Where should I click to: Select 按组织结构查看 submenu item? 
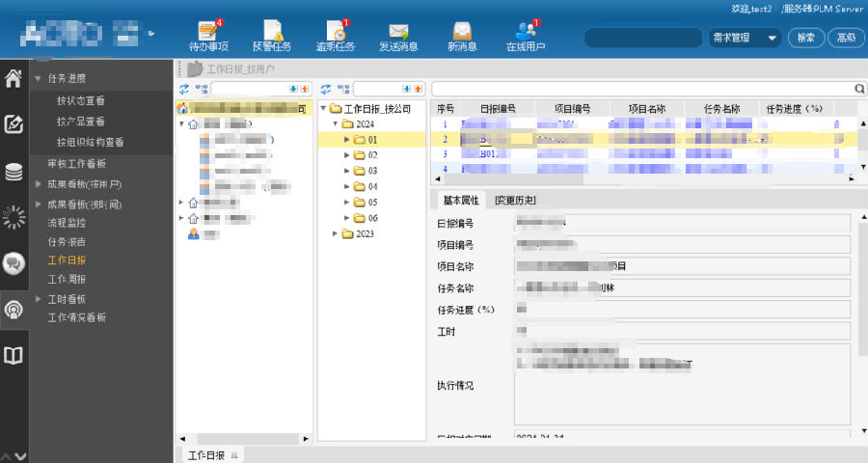click(91, 143)
